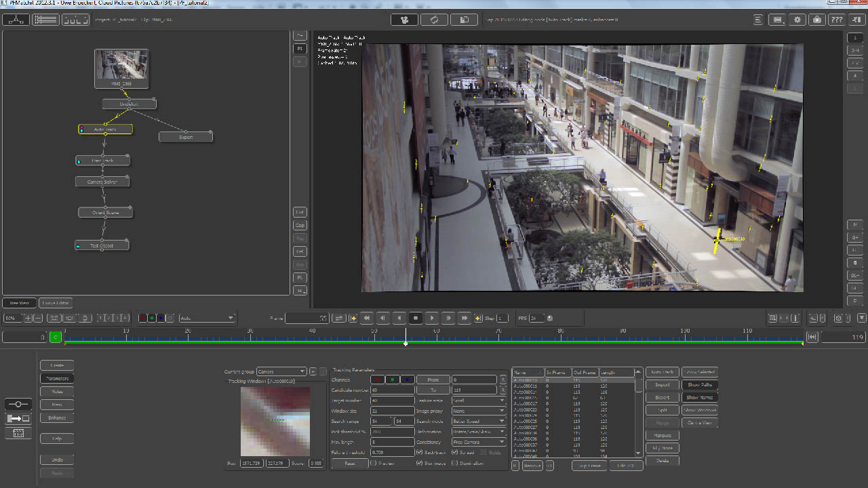Image resolution: width=868 pixels, height=488 pixels.
Task: Click the help question marks icon
Action: (837, 20)
